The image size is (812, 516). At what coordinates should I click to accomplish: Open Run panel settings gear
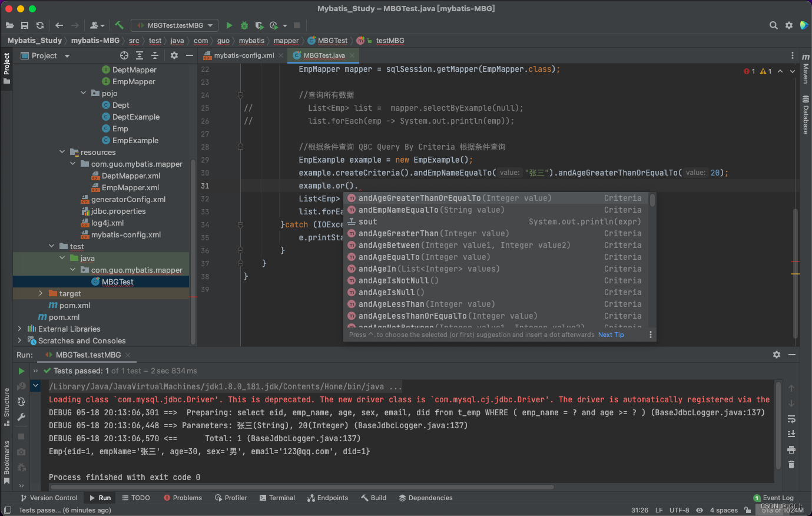tap(777, 355)
